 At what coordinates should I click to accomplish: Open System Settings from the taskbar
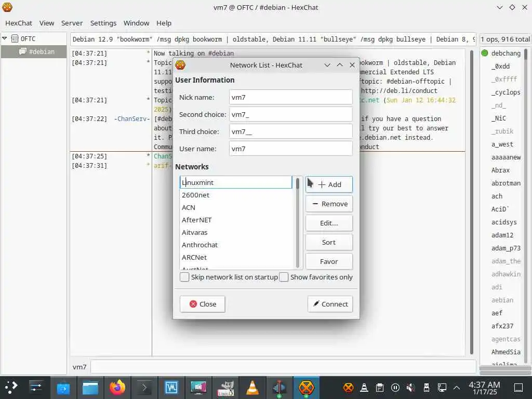(36, 387)
